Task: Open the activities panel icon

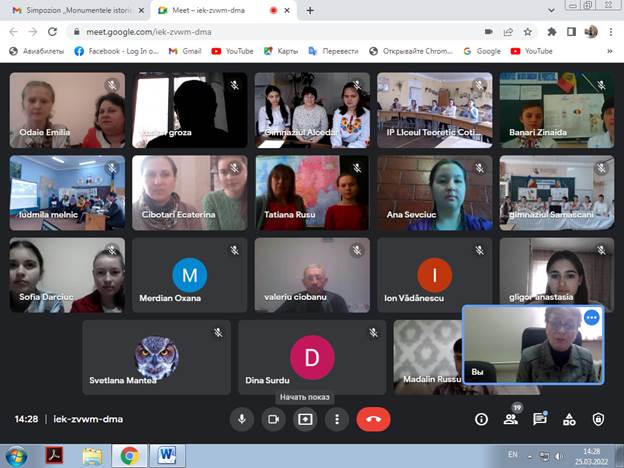Action: (569, 419)
